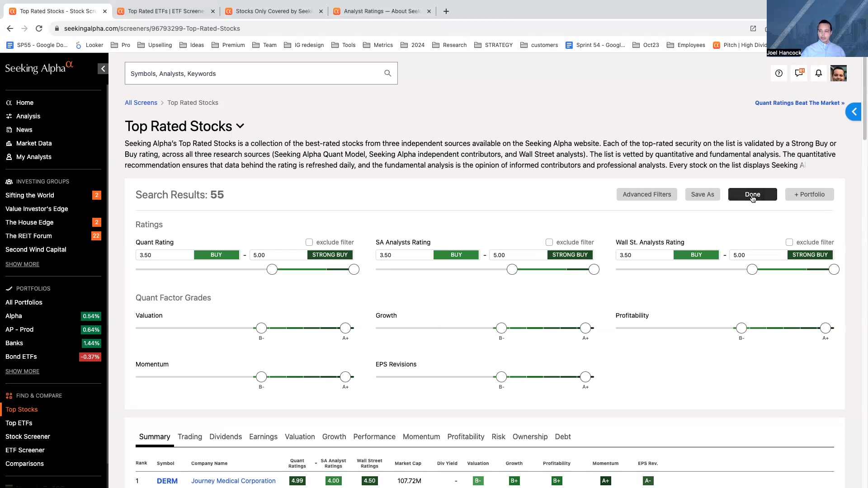Click Quant Rating slider lower handle
The image size is (868, 488).
[272, 270]
